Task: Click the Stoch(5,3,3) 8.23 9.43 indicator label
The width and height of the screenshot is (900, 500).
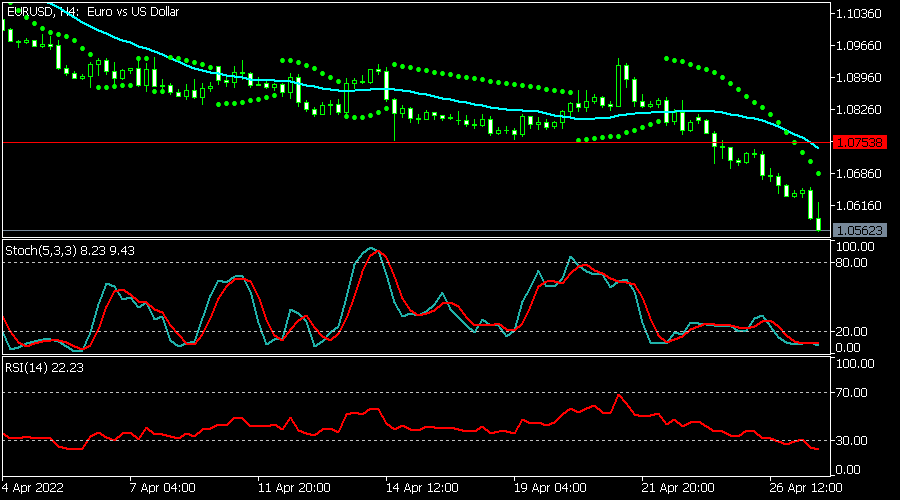Action: (x=70, y=251)
